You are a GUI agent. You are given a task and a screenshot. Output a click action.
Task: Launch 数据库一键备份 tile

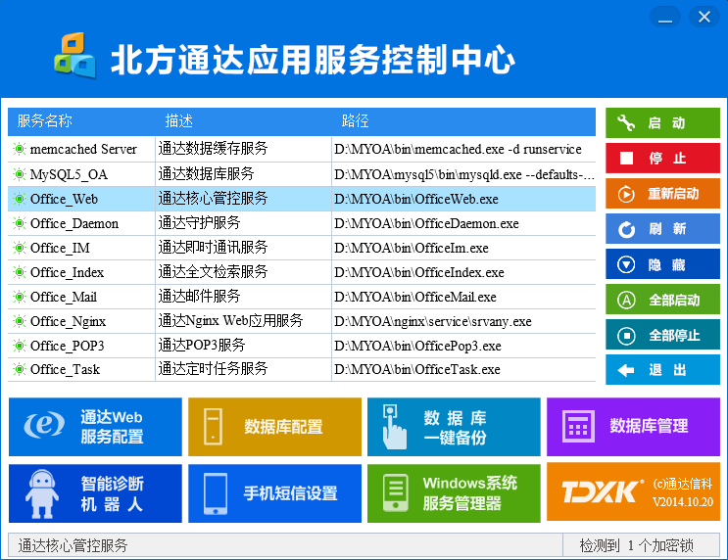pos(454,427)
